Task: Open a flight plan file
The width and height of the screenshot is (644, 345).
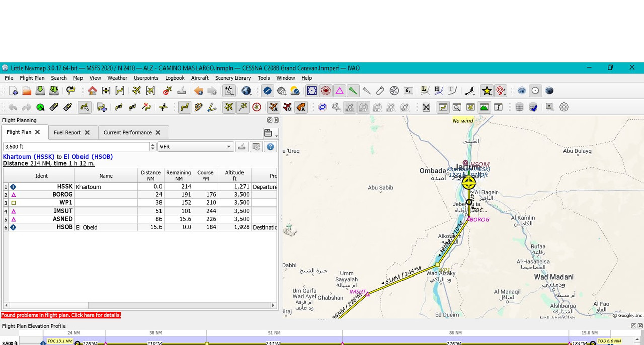Action: [26, 91]
